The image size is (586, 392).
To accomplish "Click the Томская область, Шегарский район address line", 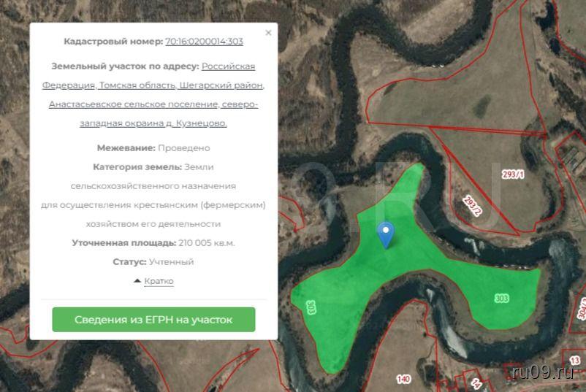I will click(153, 85).
